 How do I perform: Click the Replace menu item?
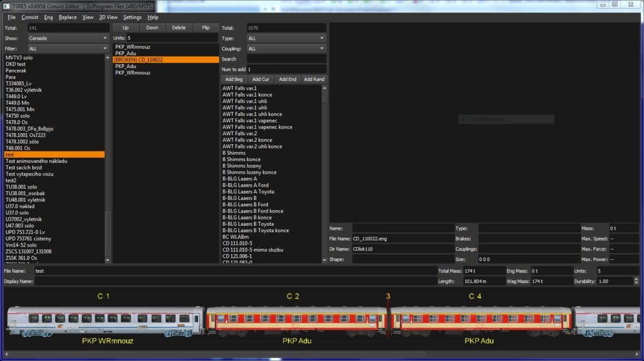67,18
